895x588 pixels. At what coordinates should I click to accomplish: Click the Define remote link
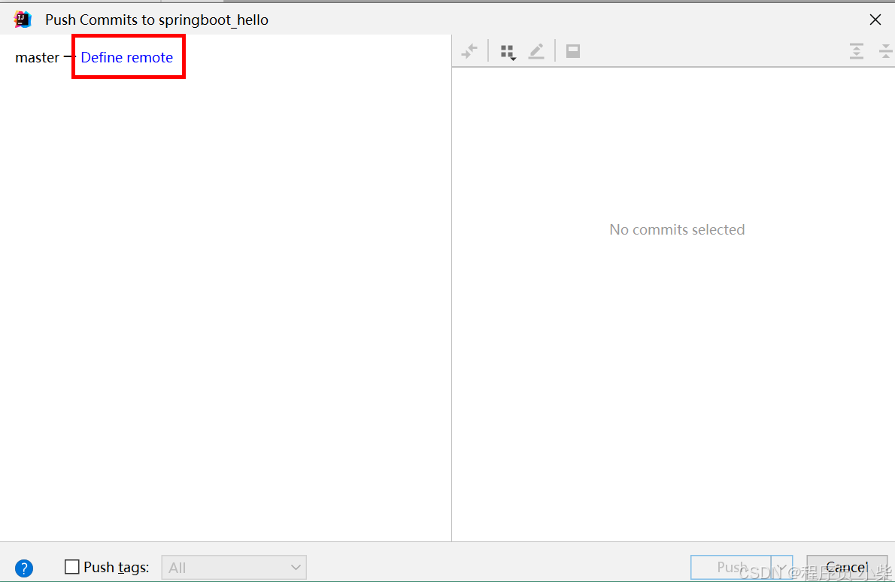click(126, 57)
